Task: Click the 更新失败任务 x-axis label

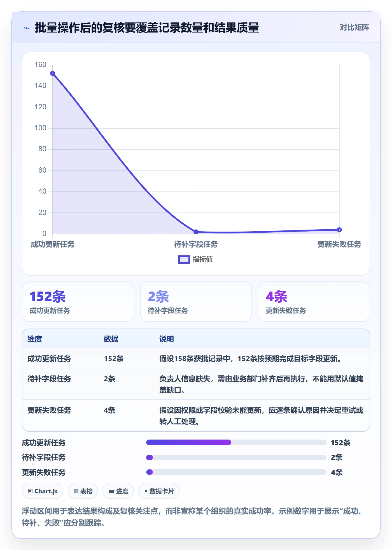Action: point(339,244)
